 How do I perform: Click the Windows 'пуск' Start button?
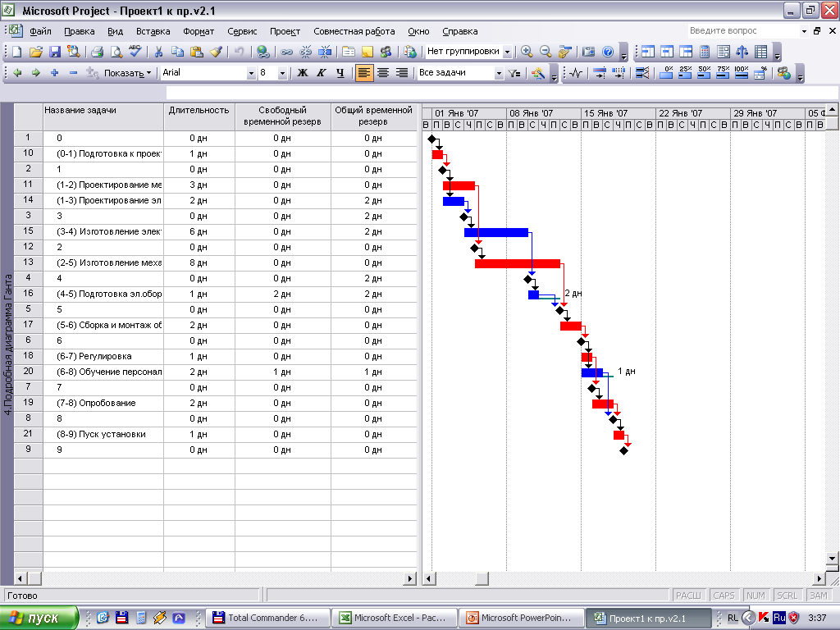click(39, 618)
